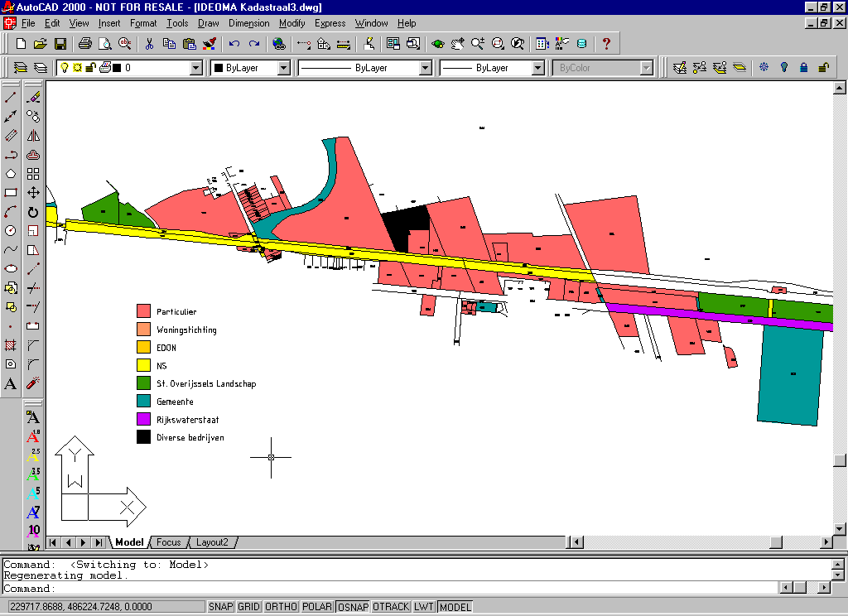Select the Arc draw tool

11,211
